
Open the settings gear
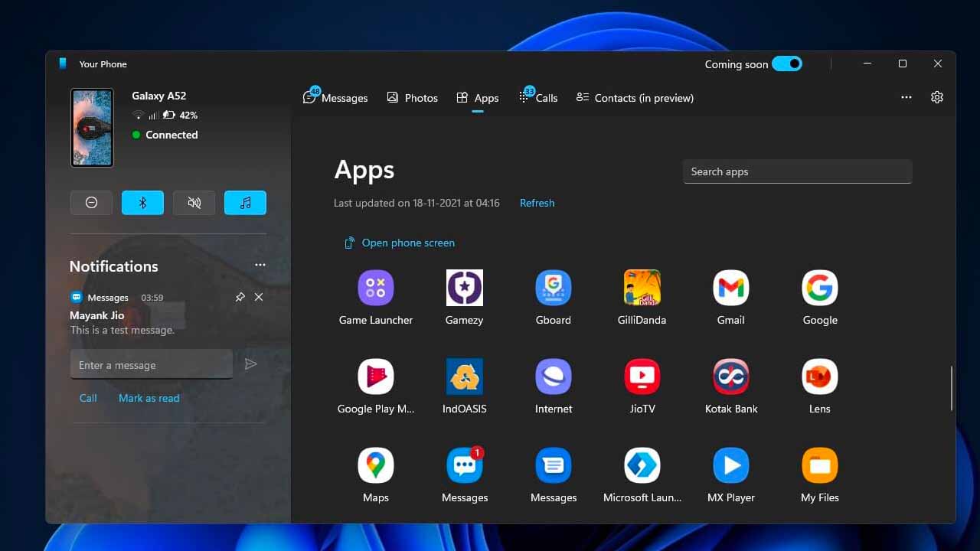pyautogui.click(x=937, y=97)
